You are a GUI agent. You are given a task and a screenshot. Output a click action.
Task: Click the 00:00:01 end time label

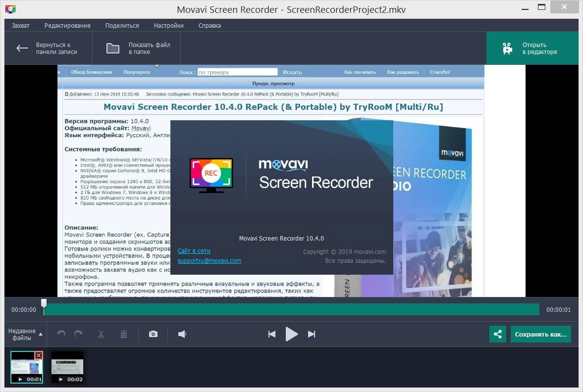[558, 309]
